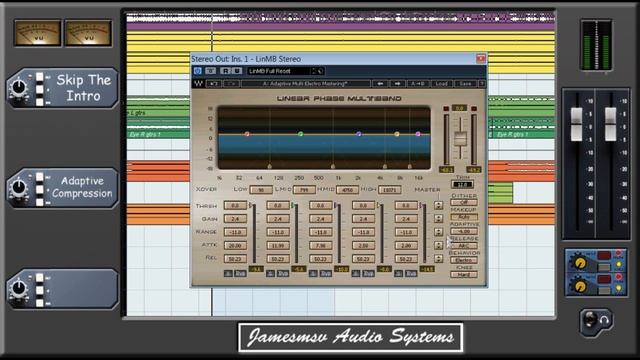
Task: Reset the left output clip LED
Action: [446, 109]
